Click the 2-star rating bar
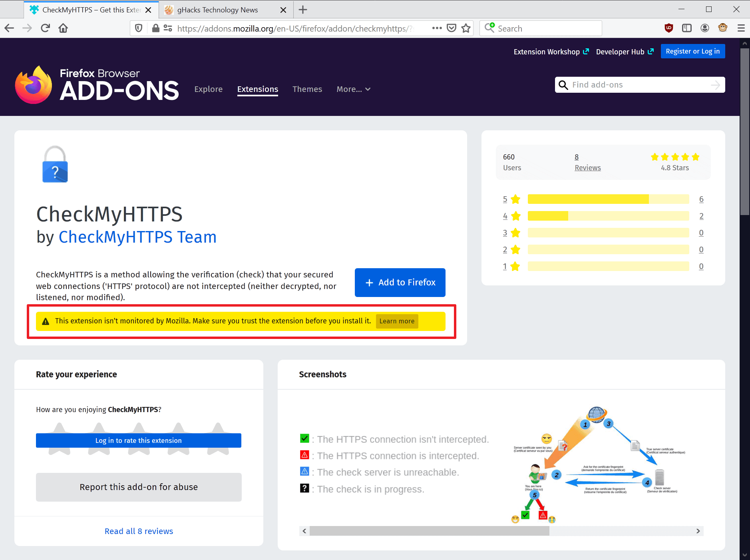 tap(608, 249)
